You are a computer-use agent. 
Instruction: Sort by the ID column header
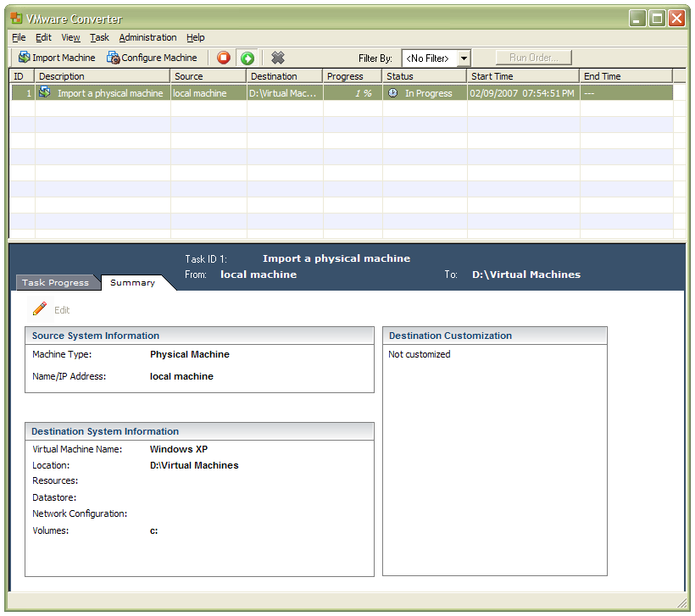point(22,76)
